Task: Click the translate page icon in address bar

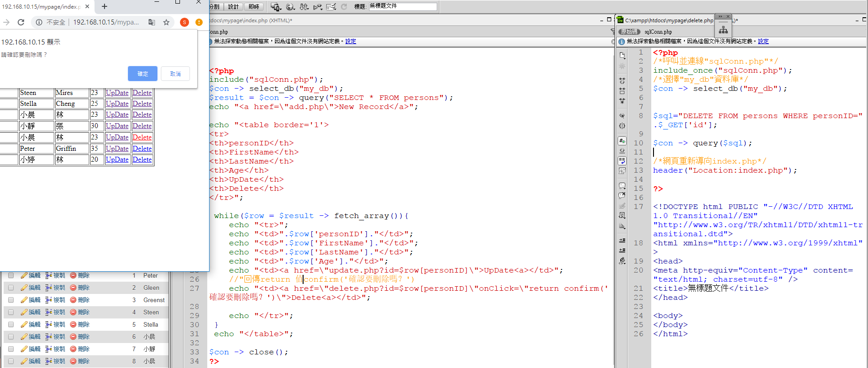Action: (152, 22)
